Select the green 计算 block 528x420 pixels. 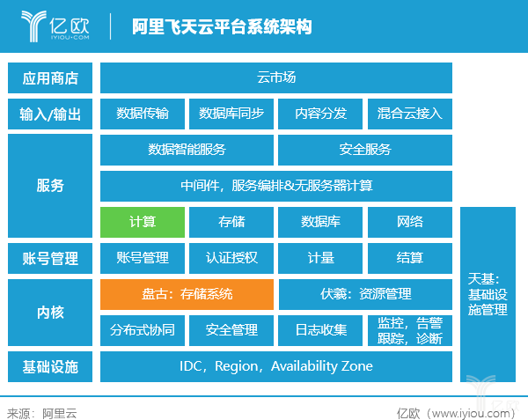[x=143, y=222]
